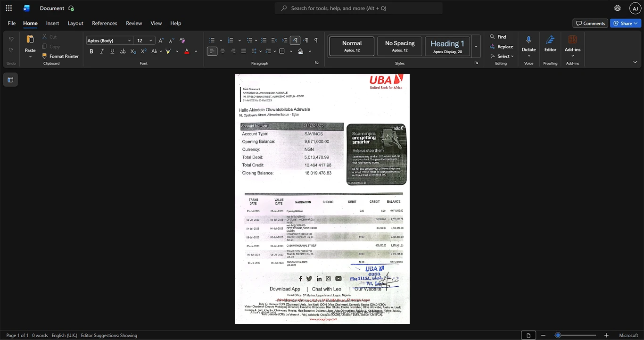Open the AJ account profile button
Image resolution: width=644 pixels, height=340 pixels.
pyautogui.click(x=635, y=8)
